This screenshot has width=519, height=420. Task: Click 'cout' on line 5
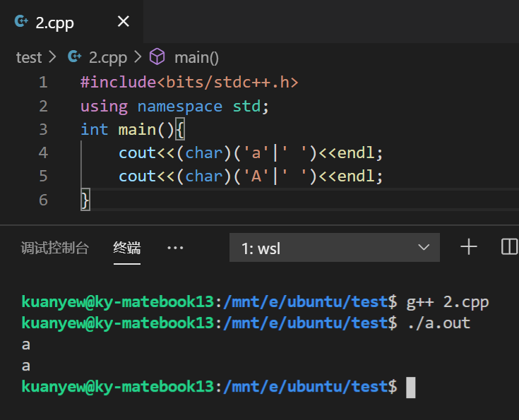pos(138,176)
